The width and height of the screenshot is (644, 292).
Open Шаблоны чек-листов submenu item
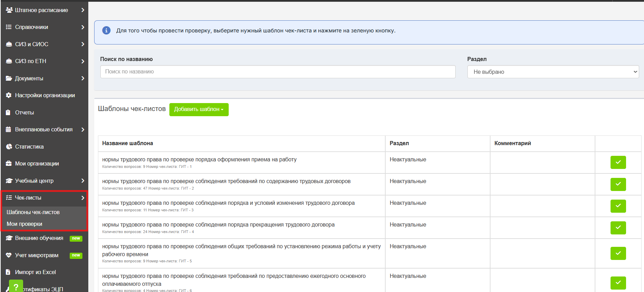click(x=33, y=212)
